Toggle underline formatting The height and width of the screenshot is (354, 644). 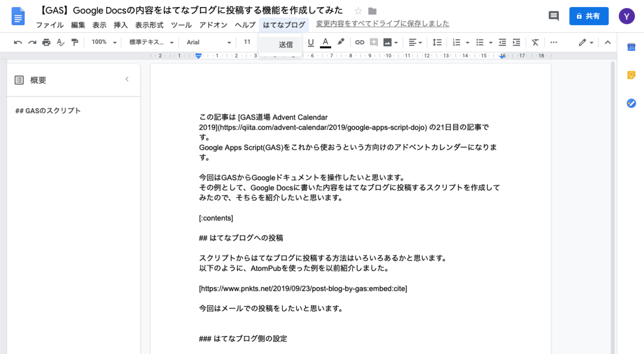[x=311, y=42]
